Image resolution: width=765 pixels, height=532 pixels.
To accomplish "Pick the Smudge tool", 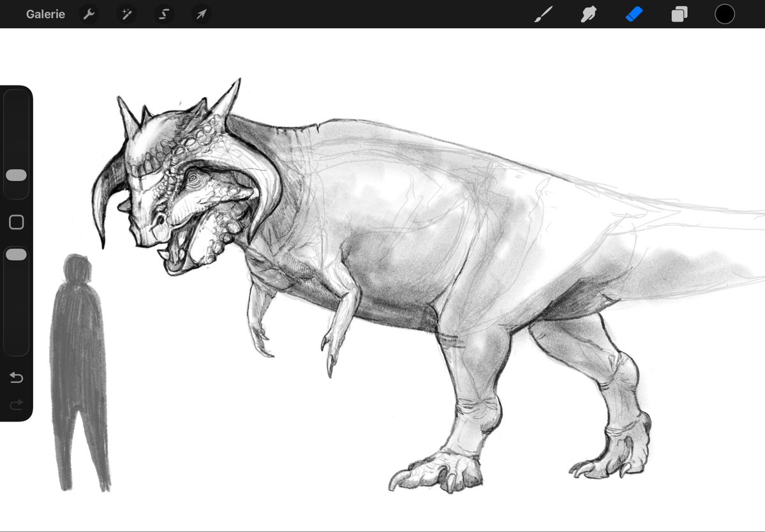I will point(587,14).
